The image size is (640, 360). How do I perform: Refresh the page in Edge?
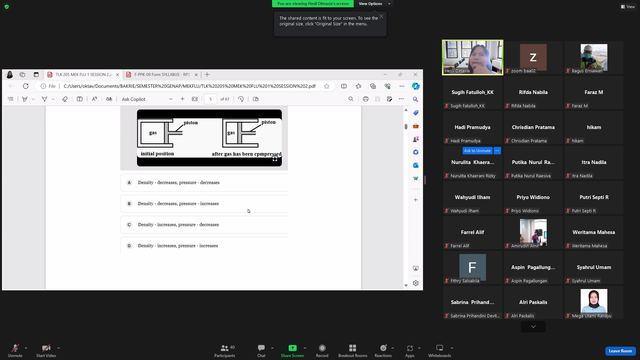coord(26,86)
